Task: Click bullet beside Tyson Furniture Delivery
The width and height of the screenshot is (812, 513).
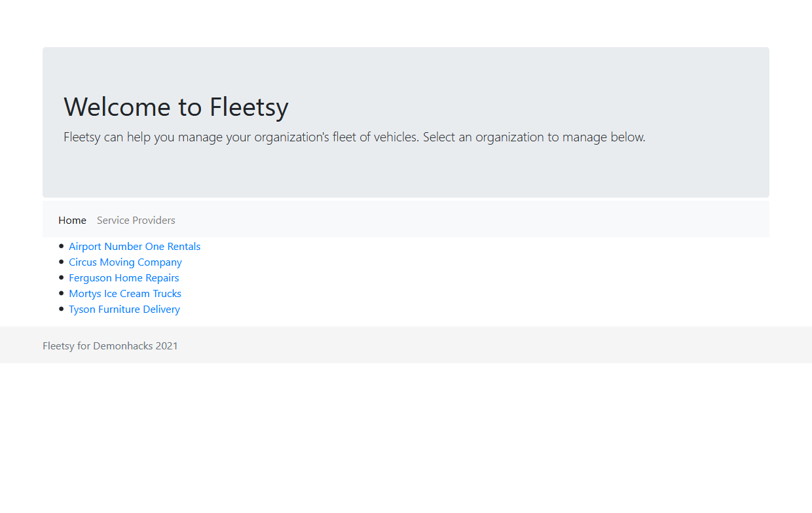Action: pyautogui.click(x=62, y=309)
